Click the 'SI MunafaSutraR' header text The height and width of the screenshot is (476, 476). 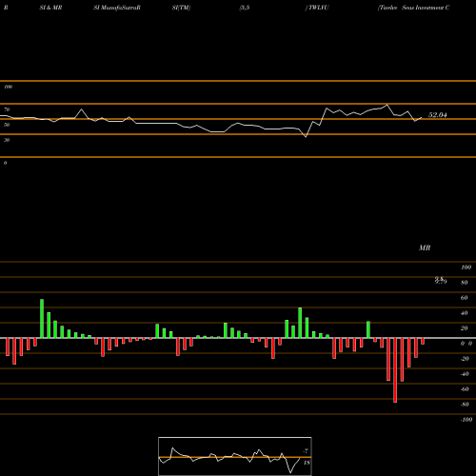[117, 8]
